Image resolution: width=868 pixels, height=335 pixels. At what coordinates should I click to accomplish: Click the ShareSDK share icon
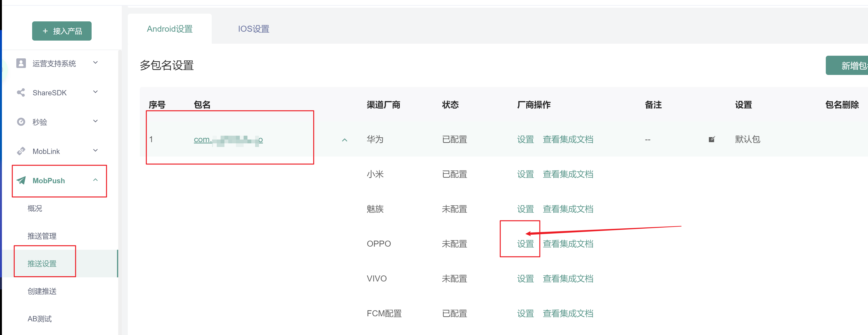(x=21, y=92)
